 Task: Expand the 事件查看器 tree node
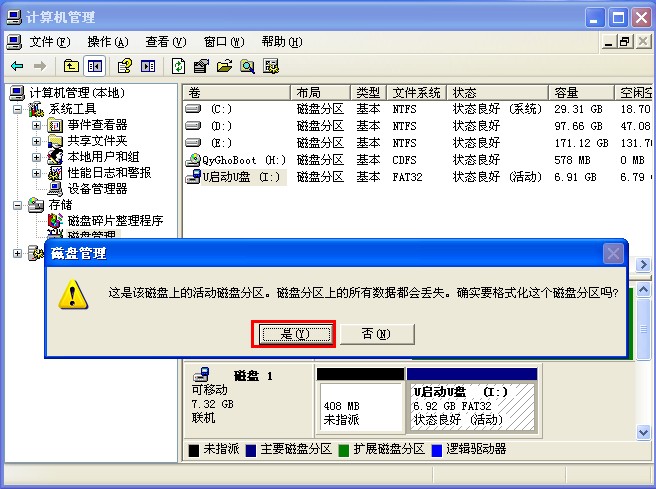click(37, 125)
